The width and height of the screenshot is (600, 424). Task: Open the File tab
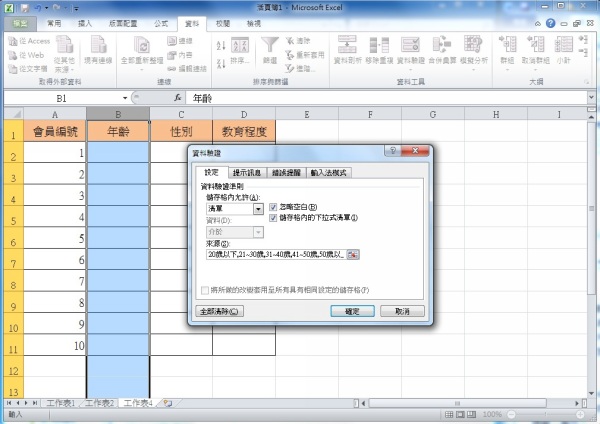click(x=20, y=24)
